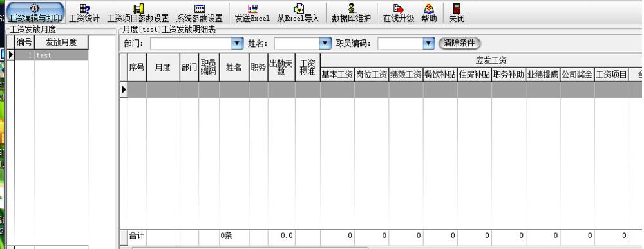The height and width of the screenshot is (249, 644).
Task: Expand the 职员编码 dropdown arrow
Action: click(428, 43)
